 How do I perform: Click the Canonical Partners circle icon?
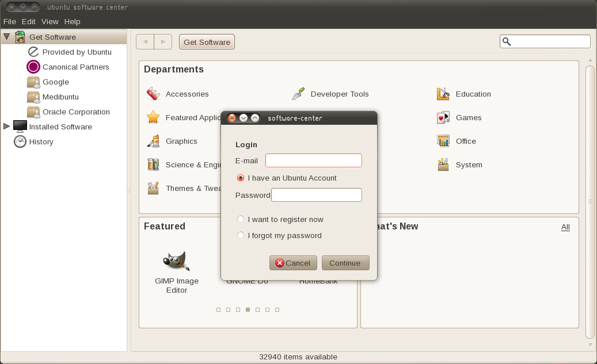click(33, 67)
